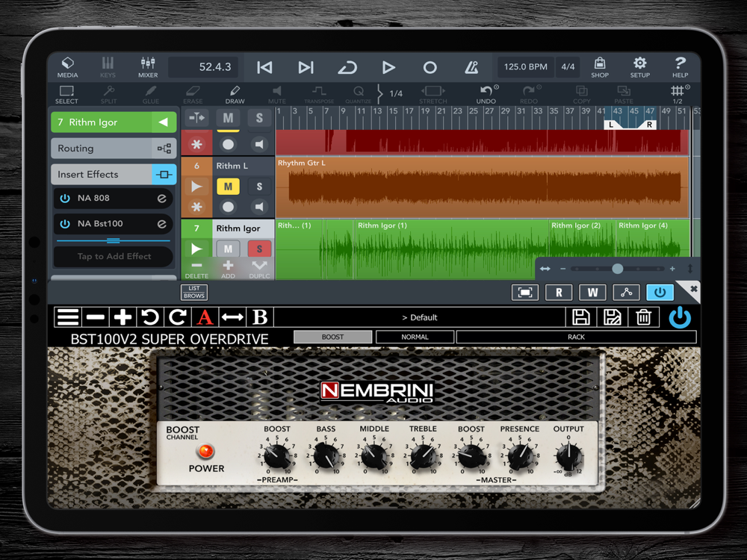Adjust the horizontal zoom slider
This screenshot has width=747, height=560.
pyautogui.click(x=618, y=269)
